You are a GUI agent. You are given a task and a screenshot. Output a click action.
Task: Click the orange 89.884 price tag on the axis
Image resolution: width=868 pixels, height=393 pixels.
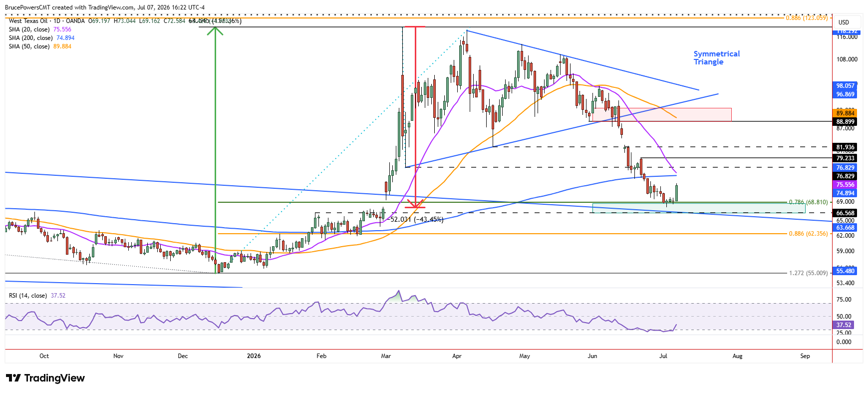tap(846, 113)
